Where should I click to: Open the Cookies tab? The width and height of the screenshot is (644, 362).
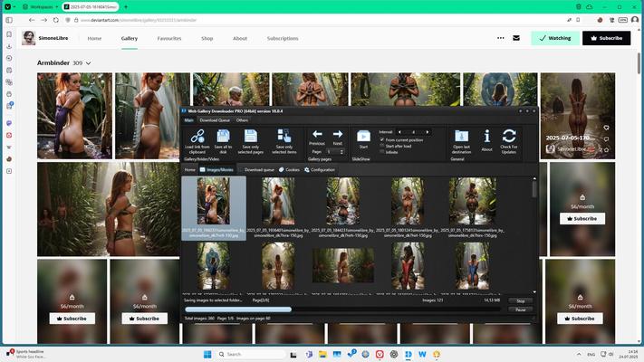[x=289, y=169]
